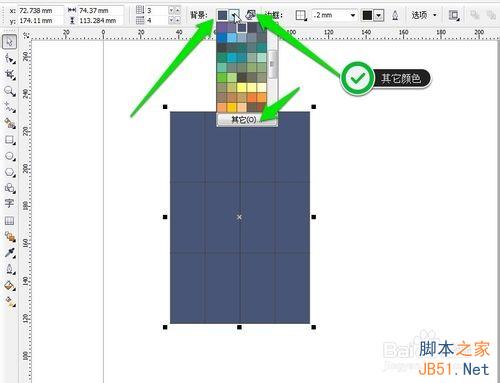Pick the cyan blue palette swatch
This screenshot has width=500, height=383.
click(x=232, y=58)
